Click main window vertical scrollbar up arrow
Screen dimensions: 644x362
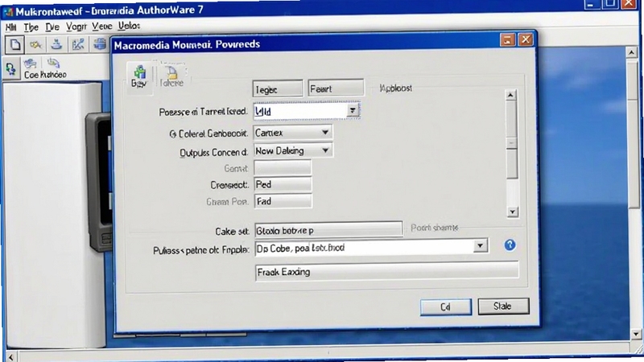coord(632,52)
